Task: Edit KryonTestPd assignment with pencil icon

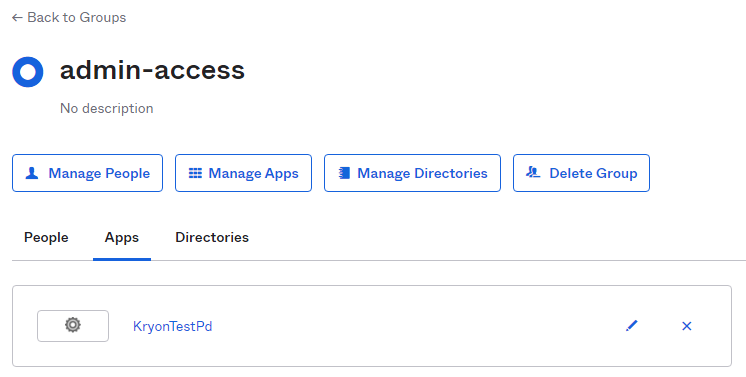Action: click(631, 326)
